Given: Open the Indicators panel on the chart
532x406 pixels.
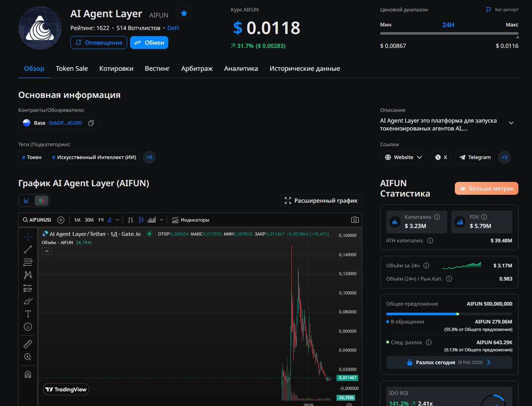Looking at the screenshot, I should [190, 219].
